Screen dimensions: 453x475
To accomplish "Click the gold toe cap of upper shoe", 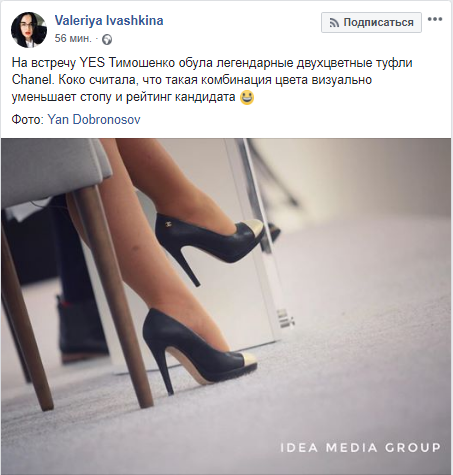I will 252,226.
